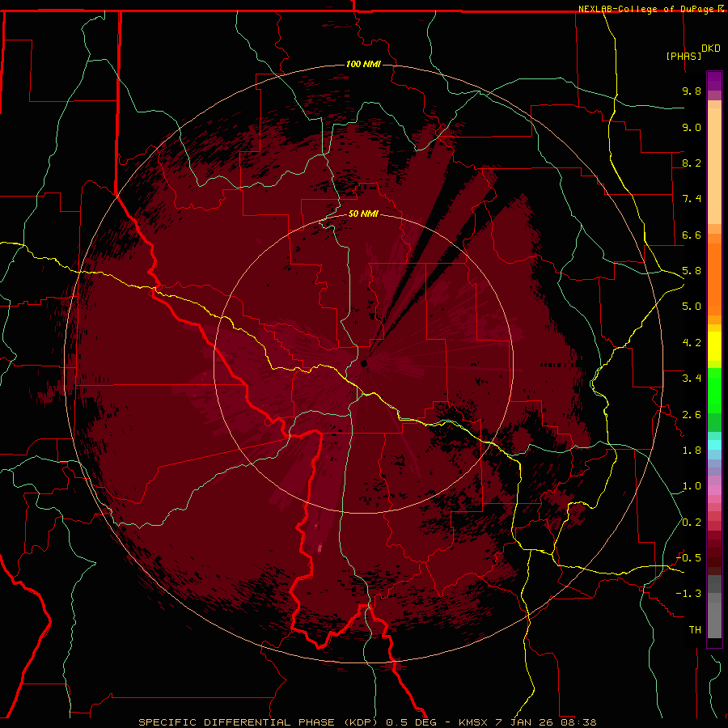Click the legend value -0.5

coord(688,558)
